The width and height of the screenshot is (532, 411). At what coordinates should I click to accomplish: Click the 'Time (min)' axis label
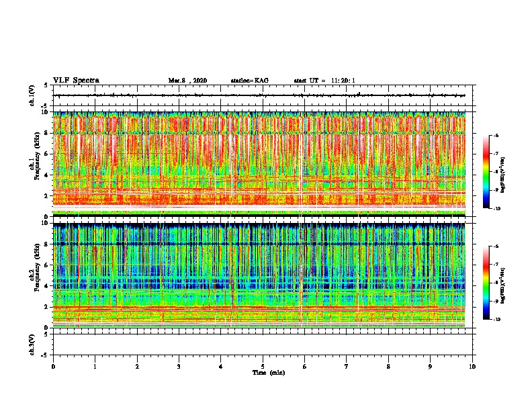coord(269,373)
